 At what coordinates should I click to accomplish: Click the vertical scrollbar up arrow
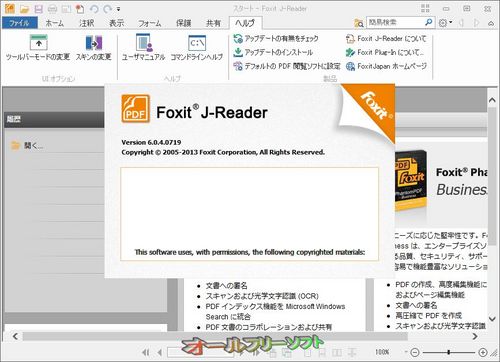pyautogui.click(x=492, y=100)
